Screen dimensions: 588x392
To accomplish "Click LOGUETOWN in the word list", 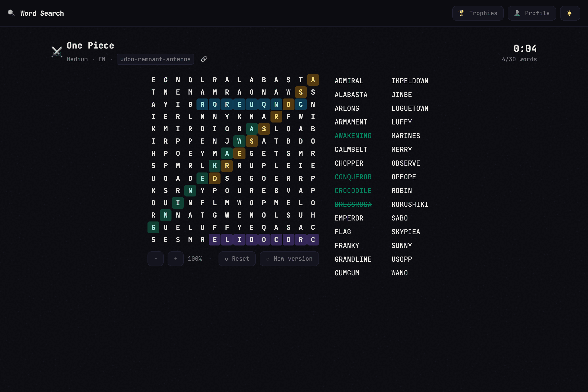I will click(410, 108).
